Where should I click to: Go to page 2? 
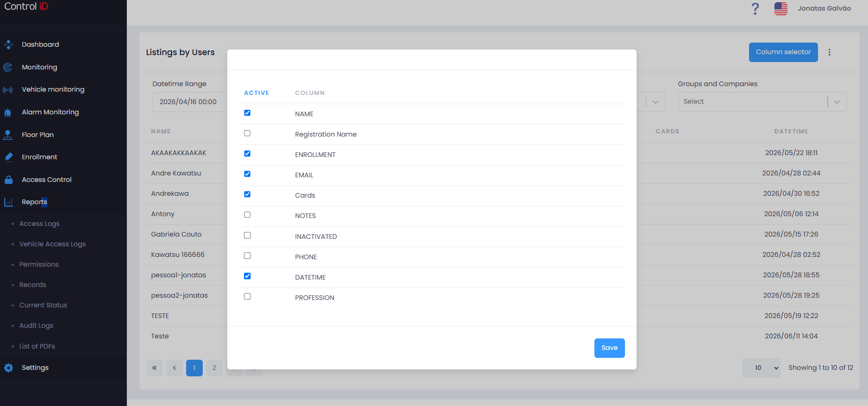coord(214,368)
